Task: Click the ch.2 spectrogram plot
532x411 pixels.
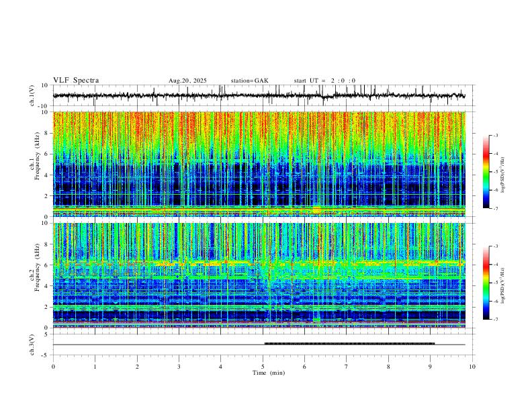Action: coord(259,275)
